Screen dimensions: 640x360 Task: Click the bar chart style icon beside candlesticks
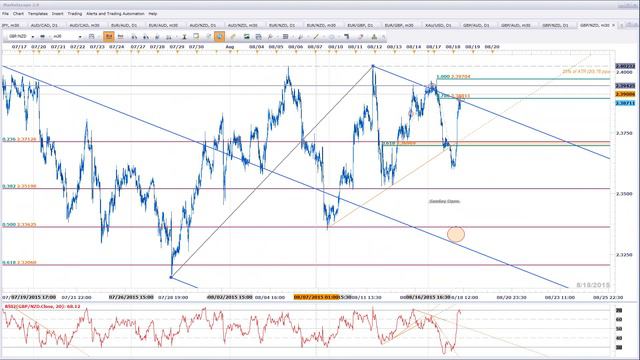pyautogui.click(x=120, y=37)
